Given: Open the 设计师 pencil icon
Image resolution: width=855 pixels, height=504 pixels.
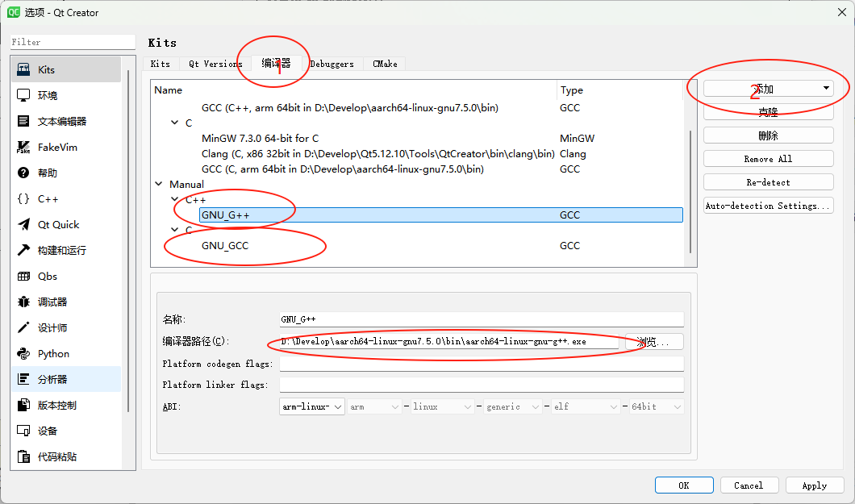Looking at the screenshot, I should [23, 327].
